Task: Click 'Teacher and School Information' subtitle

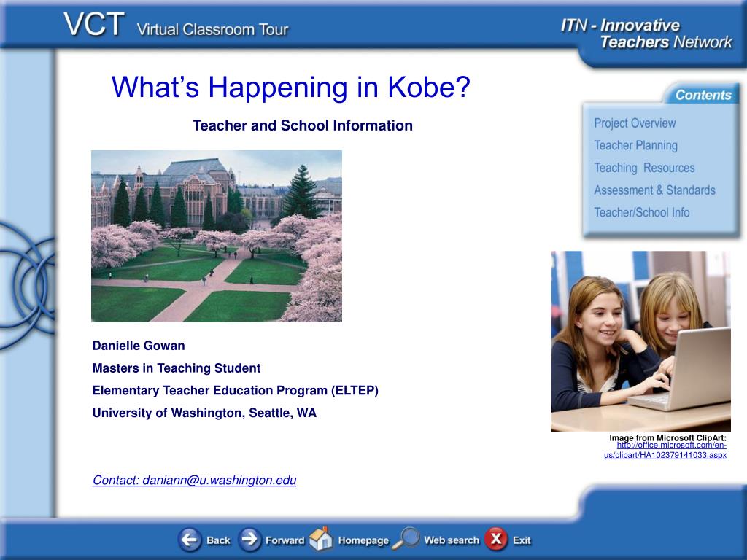Action: tap(303, 125)
